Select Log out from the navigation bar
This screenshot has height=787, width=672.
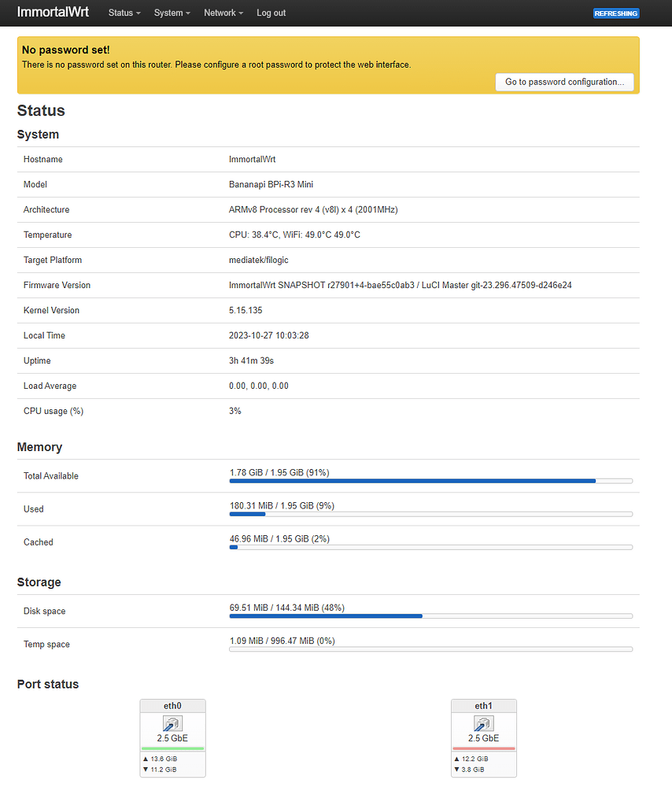(271, 13)
